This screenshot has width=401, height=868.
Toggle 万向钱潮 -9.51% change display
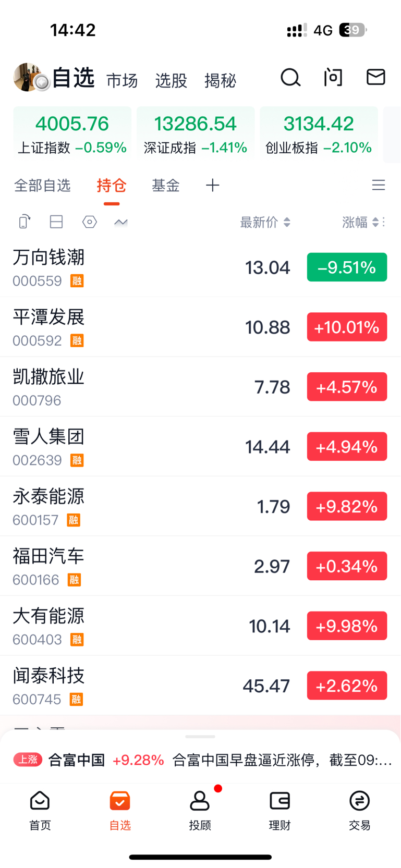(x=347, y=267)
